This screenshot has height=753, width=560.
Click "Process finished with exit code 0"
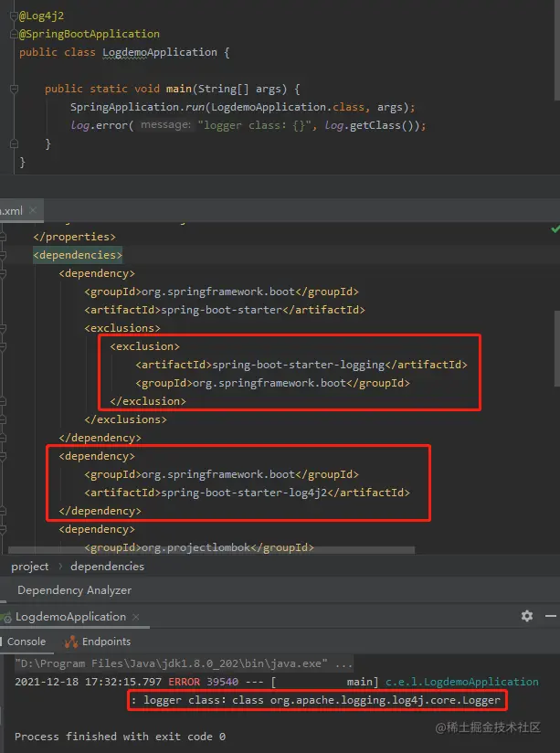(x=120, y=737)
